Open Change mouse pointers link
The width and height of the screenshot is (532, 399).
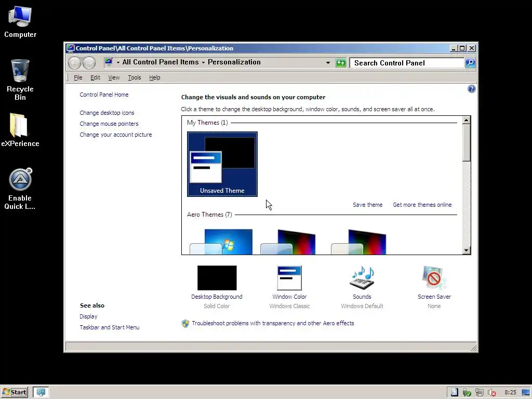[109, 124]
